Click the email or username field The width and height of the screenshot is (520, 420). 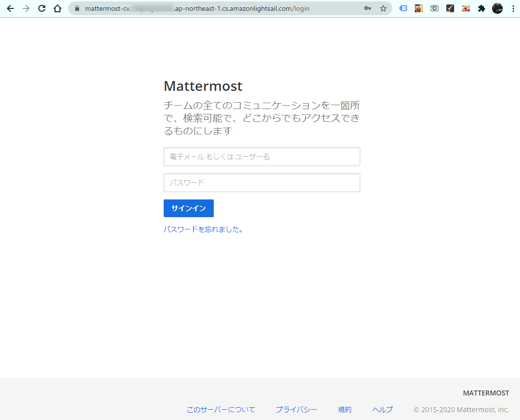tap(261, 157)
